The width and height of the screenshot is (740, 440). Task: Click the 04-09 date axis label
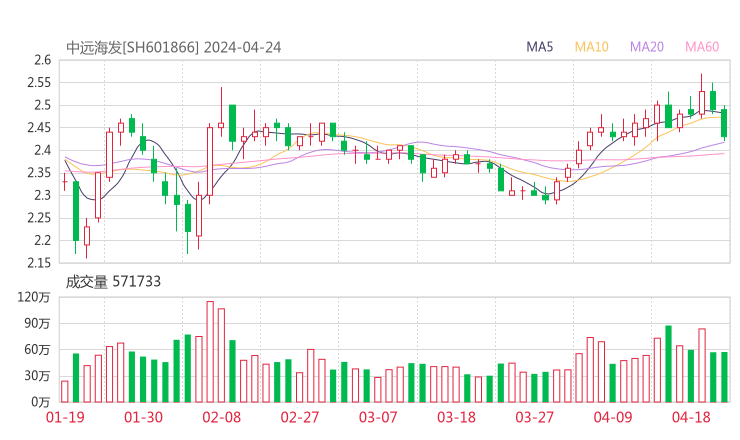coord(613,417)
